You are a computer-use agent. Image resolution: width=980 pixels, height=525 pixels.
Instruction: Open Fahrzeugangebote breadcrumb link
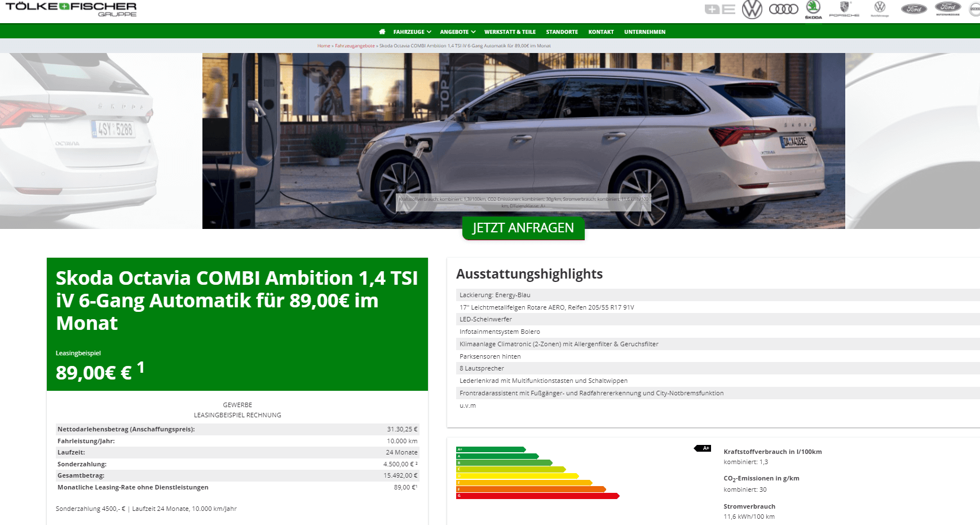(x=355, y=46)
